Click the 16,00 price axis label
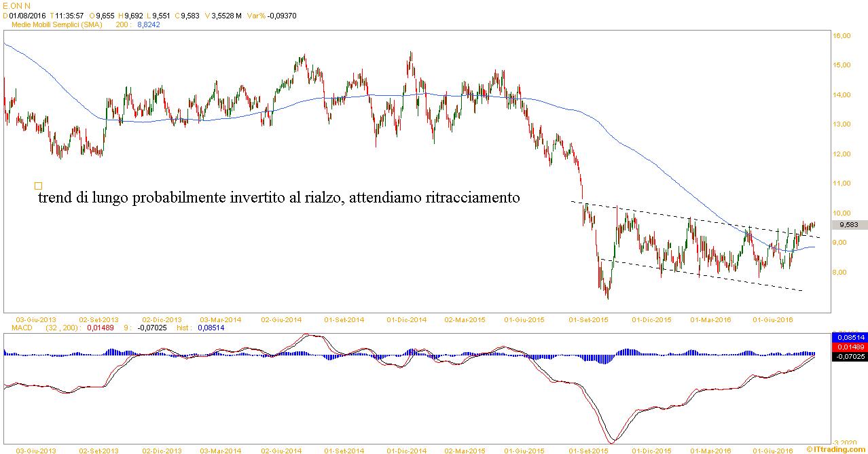 (x=842, y=36)
